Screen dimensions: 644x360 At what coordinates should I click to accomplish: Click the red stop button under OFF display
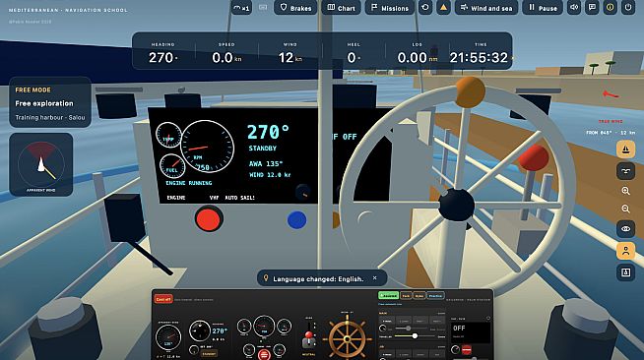click(467, 350)
